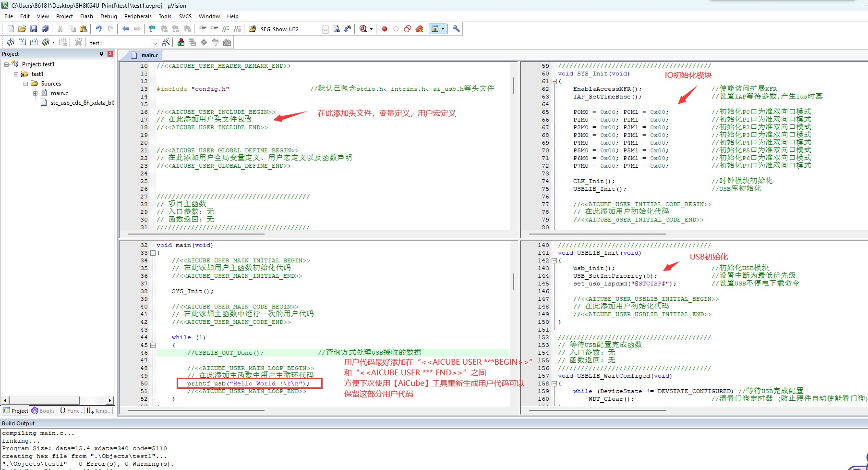Expand the main.c node in project tree
The image size is (868, 470).
35,93
